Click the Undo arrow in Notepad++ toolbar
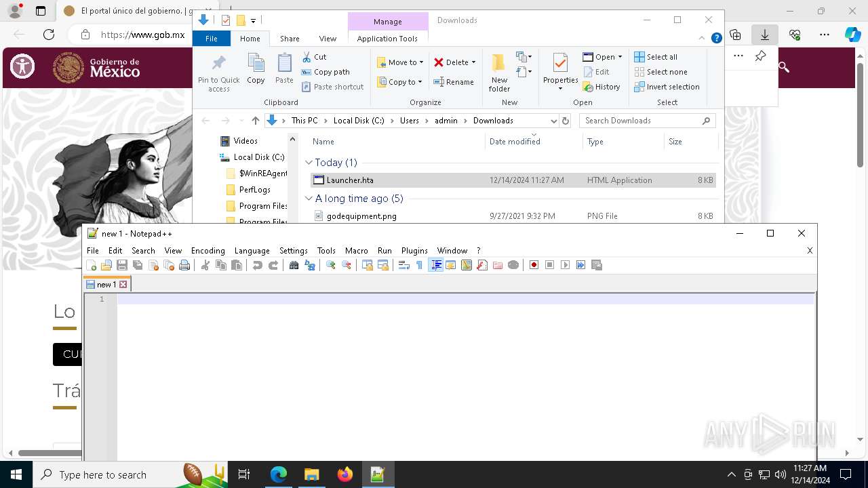Screen dimensions: 868x488 (x=258, y=265)
